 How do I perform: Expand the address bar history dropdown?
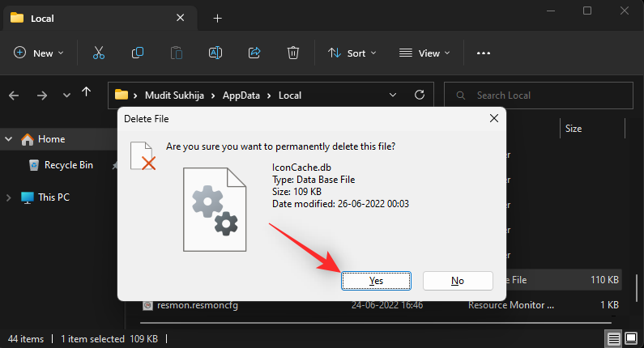tap(393, 95)
